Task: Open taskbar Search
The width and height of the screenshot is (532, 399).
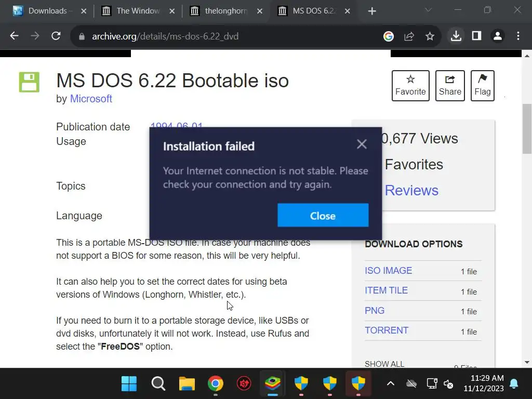Action: [x=158, y=384]
